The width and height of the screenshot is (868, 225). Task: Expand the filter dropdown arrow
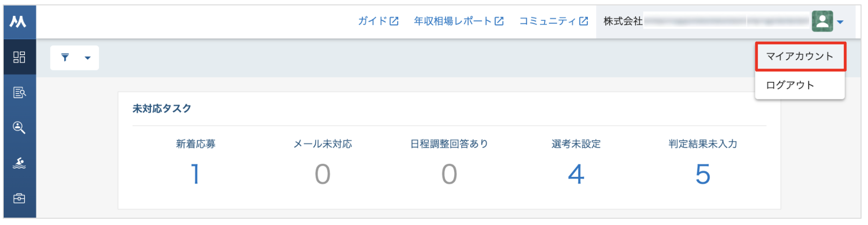(88, 58)
